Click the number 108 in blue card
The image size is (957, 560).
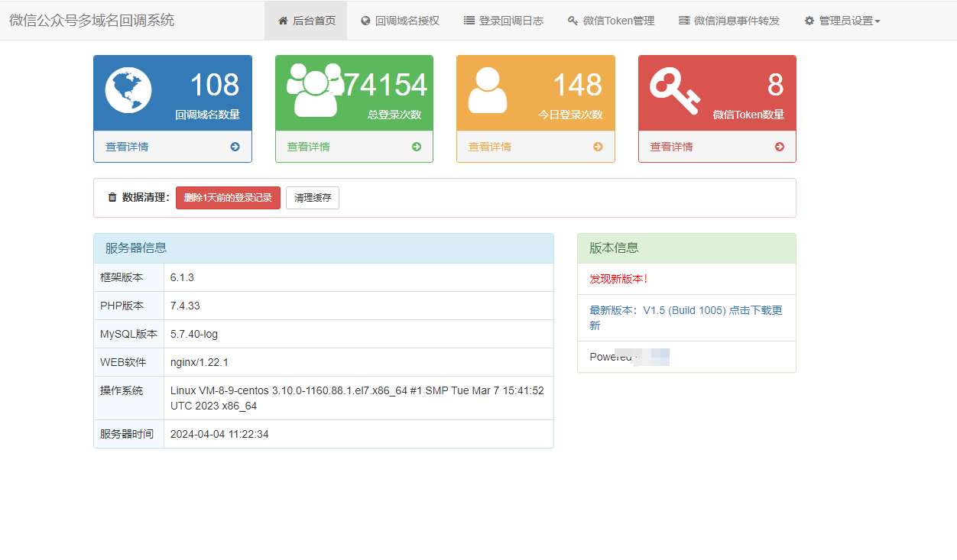pos(215,85)
